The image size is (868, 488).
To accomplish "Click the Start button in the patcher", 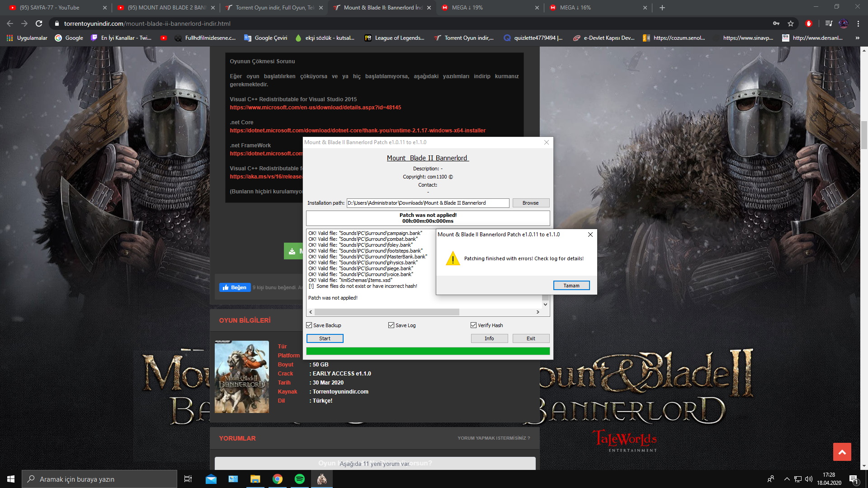I will pos(325,338).
